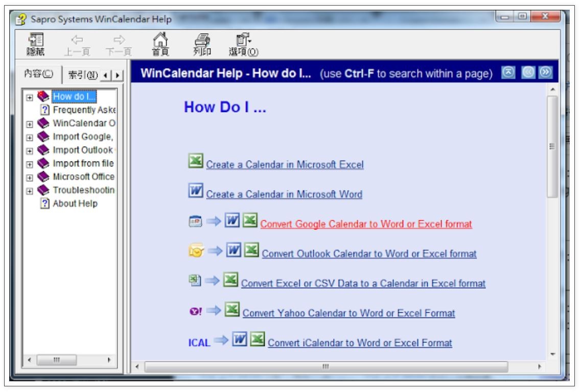Screen dimensions: 581x392
Task: Click the Frequently Asked question-mark page icon
Action: coord(45,110)
